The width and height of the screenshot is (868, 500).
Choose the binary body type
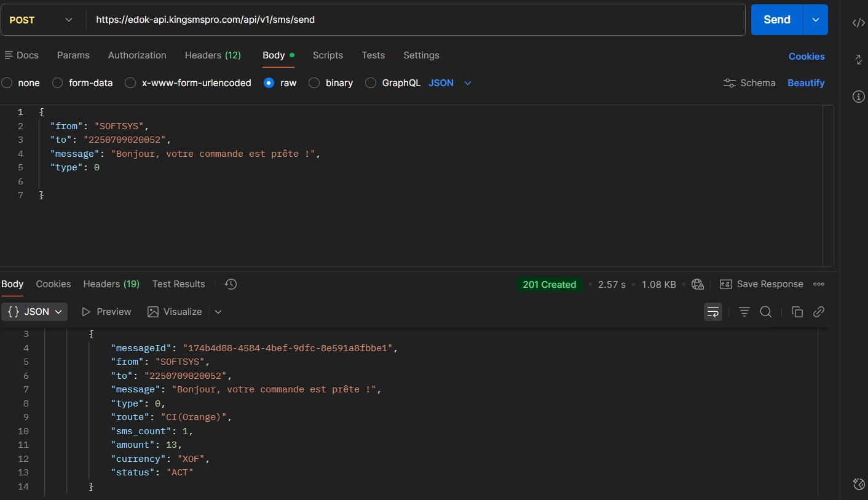[x=314, y=83]
